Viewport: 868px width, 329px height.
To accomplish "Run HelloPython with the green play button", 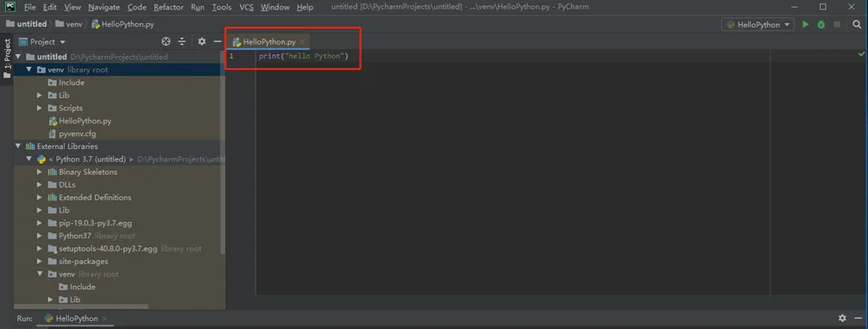I will [805, 24].
